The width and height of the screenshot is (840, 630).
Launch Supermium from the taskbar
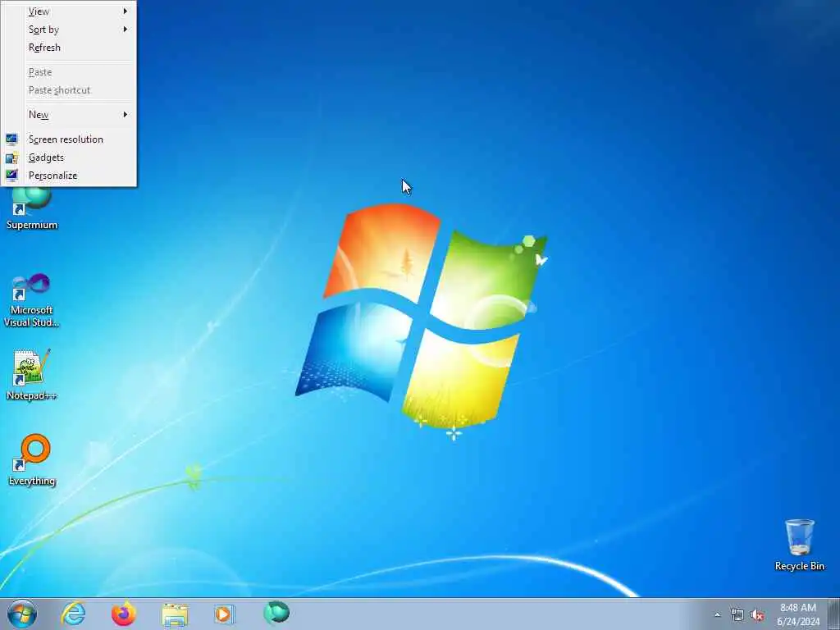click(x=276, y=613)
